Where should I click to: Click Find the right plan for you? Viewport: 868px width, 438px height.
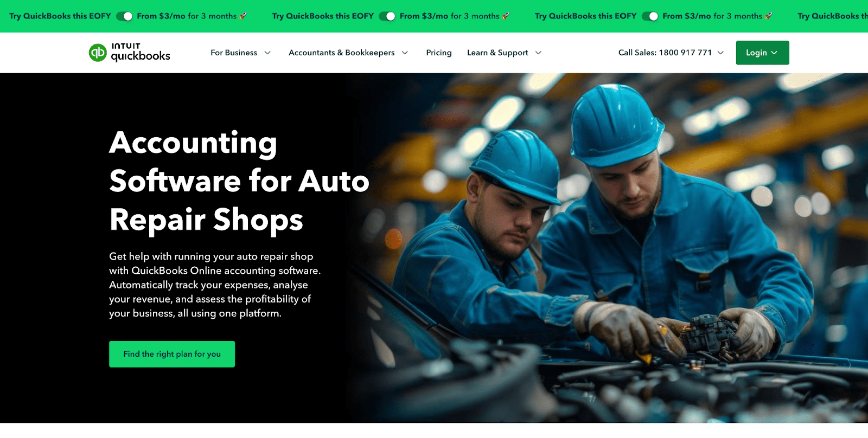coord(172,354)
